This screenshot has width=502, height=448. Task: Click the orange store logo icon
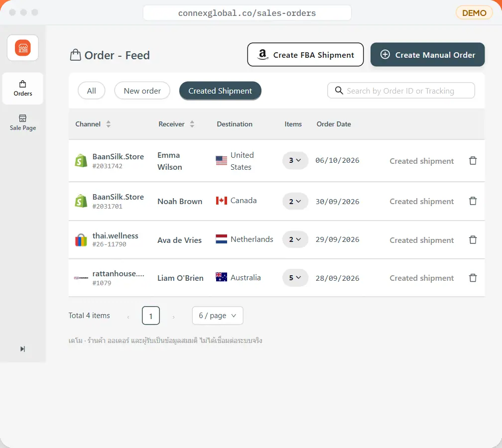(23, 48)
